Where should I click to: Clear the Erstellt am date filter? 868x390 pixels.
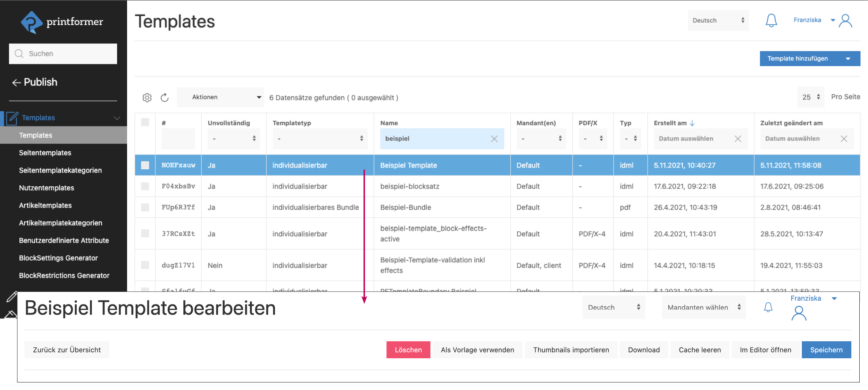pos(738,139)
